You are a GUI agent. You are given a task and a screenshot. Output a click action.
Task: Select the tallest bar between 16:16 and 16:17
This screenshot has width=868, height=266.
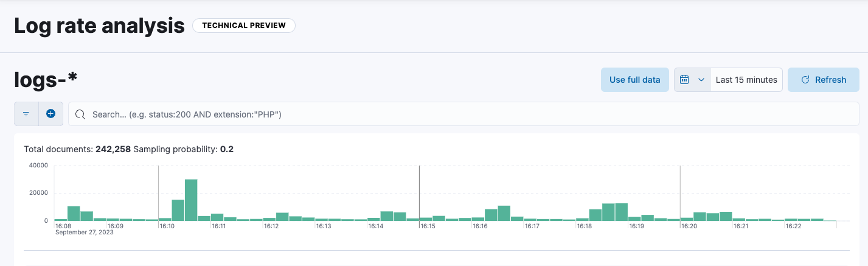(x=504, y=213)
